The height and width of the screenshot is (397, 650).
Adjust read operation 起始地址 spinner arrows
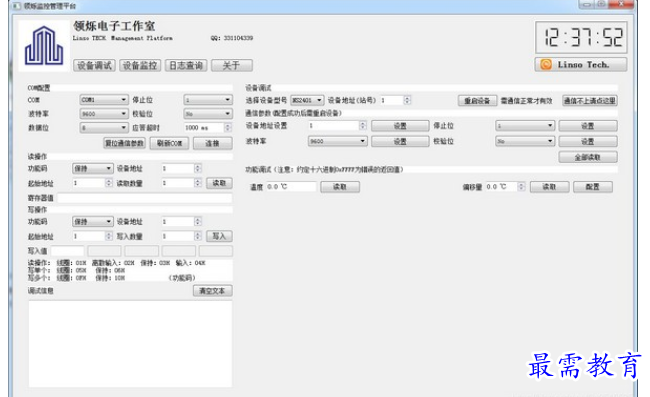coord(109,183)
